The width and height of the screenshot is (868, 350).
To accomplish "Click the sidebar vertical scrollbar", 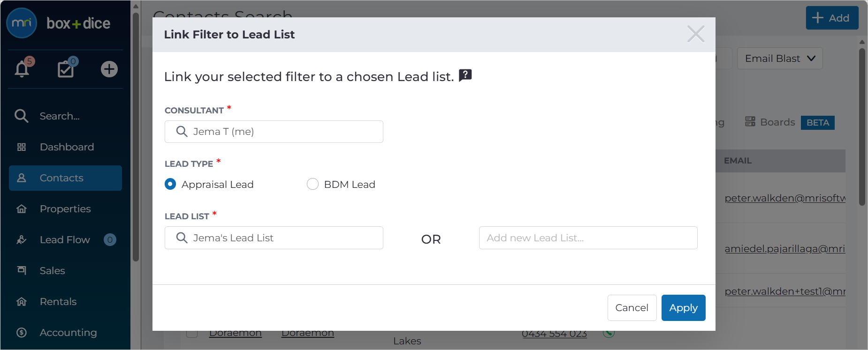I will click(x=136, y=136).
